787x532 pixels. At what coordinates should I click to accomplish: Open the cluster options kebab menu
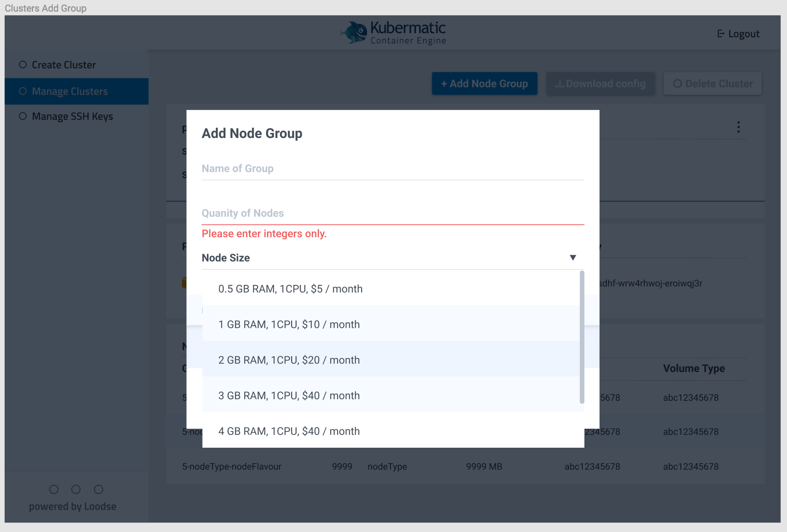[x=739, y=127]
